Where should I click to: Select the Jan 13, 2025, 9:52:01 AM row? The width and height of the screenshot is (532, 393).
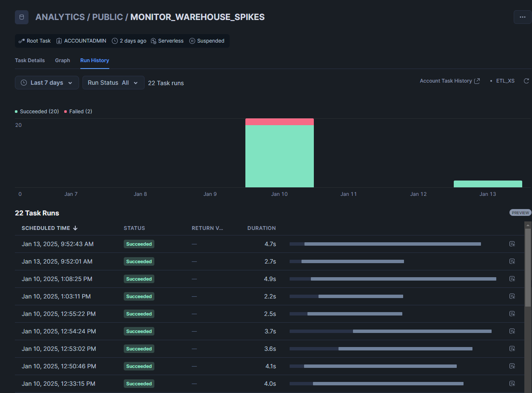(x=270, y=261)
